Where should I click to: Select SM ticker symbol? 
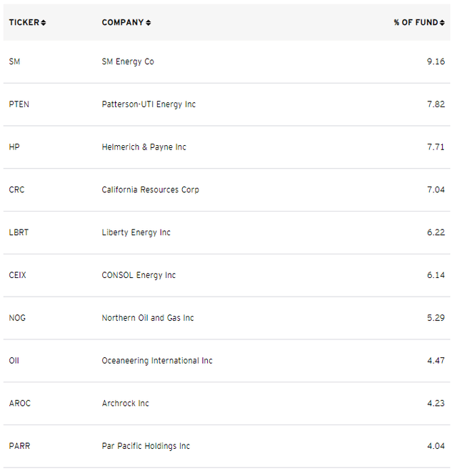click(x=14, y=61)
